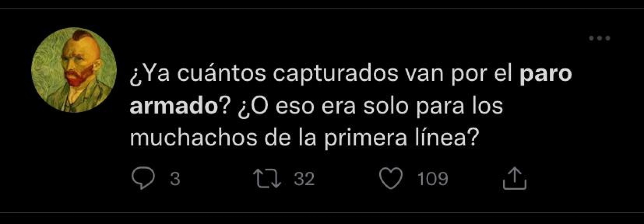Screen dimensions: 644x224
Task: Open the three-dot more options menu
Action: (600, 38)
